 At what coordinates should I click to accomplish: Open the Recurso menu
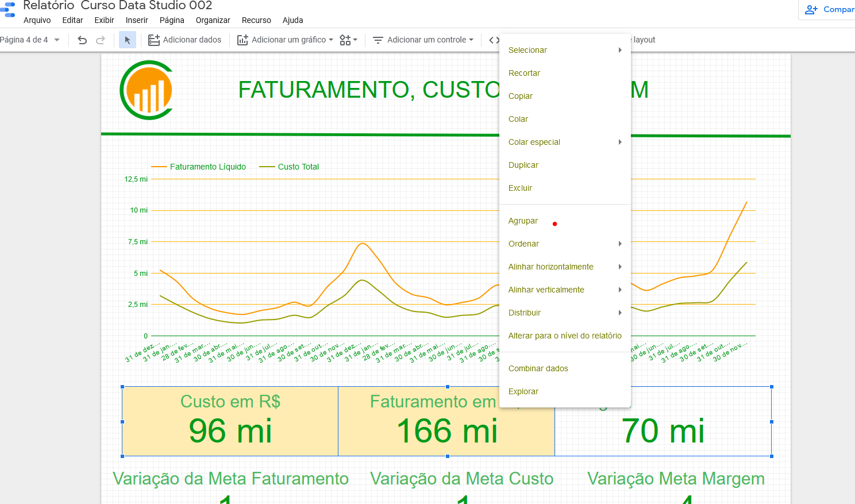[256, 20]
